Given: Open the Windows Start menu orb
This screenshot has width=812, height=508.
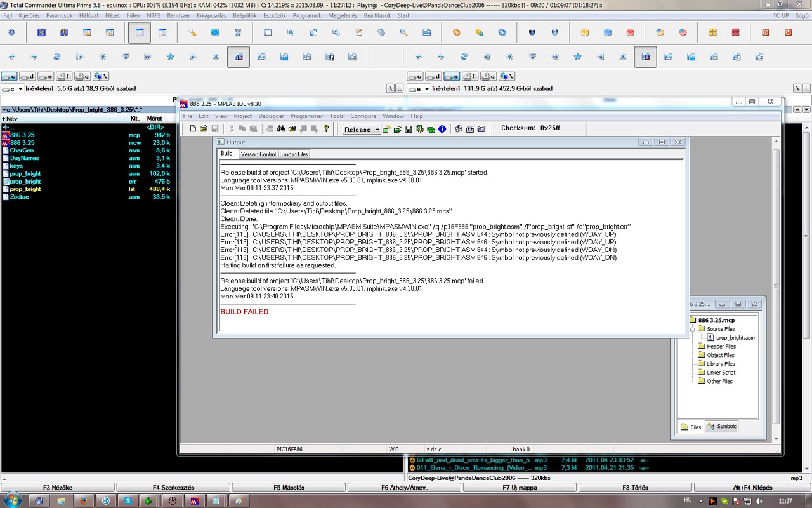Looking at the screenshot, I should click(x=13, y=500).
